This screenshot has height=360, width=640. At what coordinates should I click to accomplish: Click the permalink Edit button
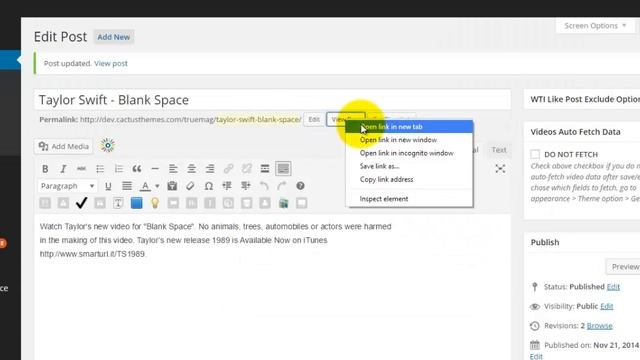click(x=314, y=120)
